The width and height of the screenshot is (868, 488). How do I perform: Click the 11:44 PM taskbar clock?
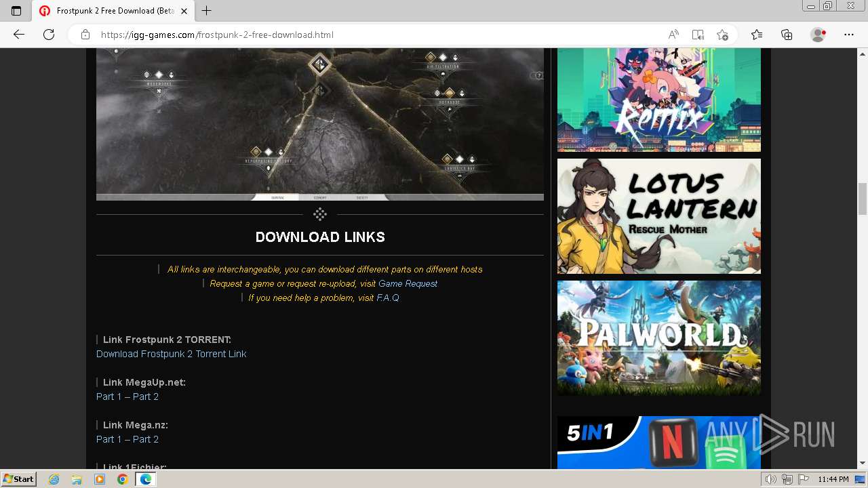click(833, 479)
